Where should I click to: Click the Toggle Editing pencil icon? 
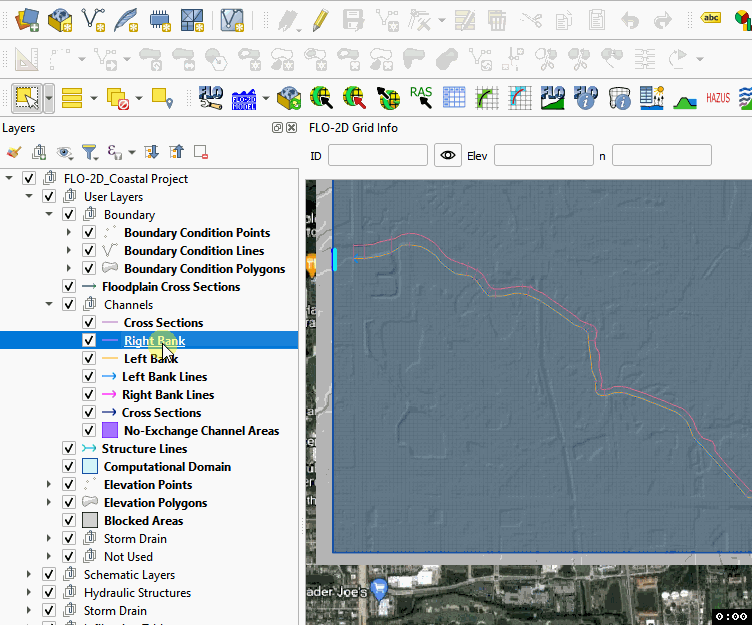[320, 19]
